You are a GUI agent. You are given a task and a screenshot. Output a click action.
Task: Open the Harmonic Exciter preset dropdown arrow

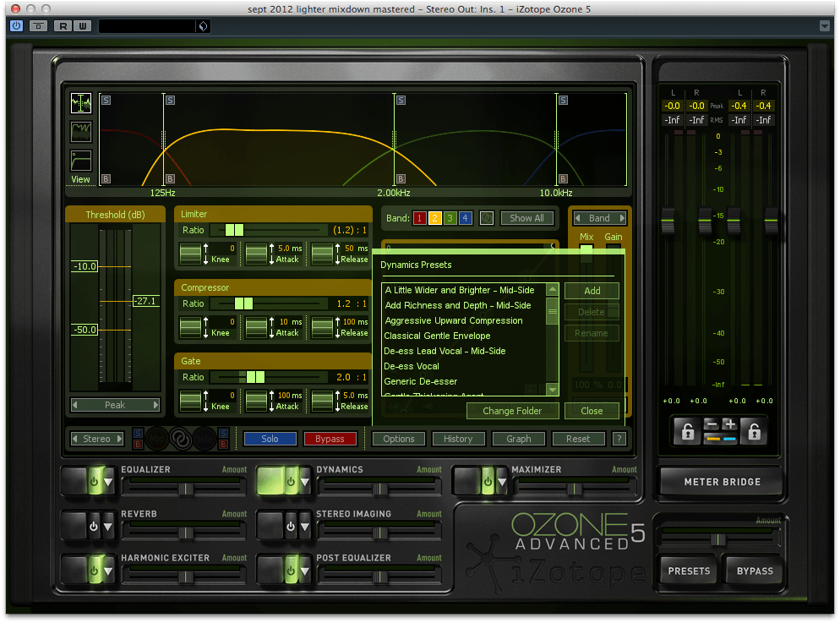click(109, 571)
